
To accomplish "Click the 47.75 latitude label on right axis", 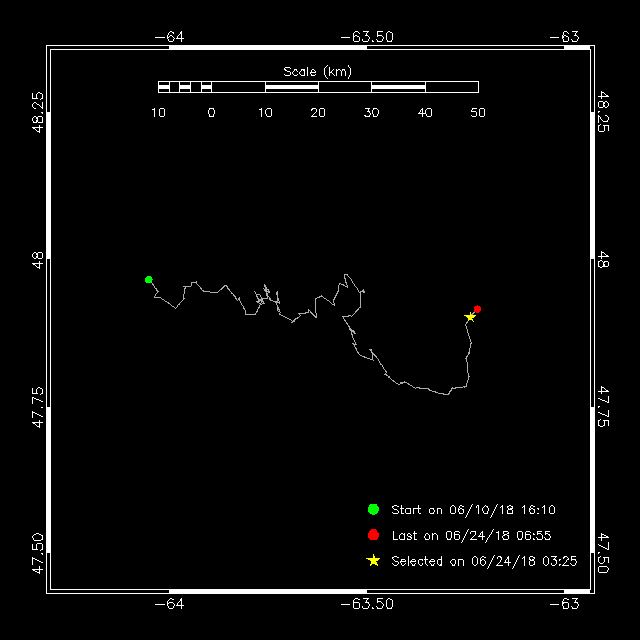I will coord(603,407).
